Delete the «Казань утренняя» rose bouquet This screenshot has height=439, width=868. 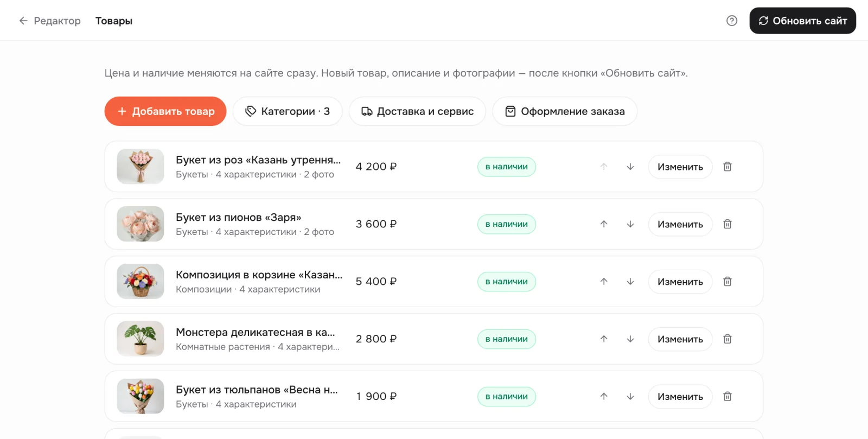pos(727,167)
